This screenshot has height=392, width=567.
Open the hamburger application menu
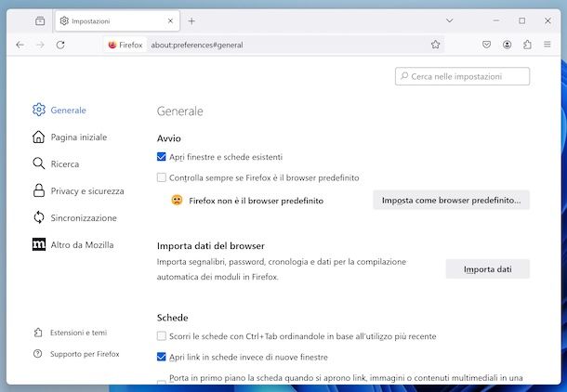tap(547, 45)
